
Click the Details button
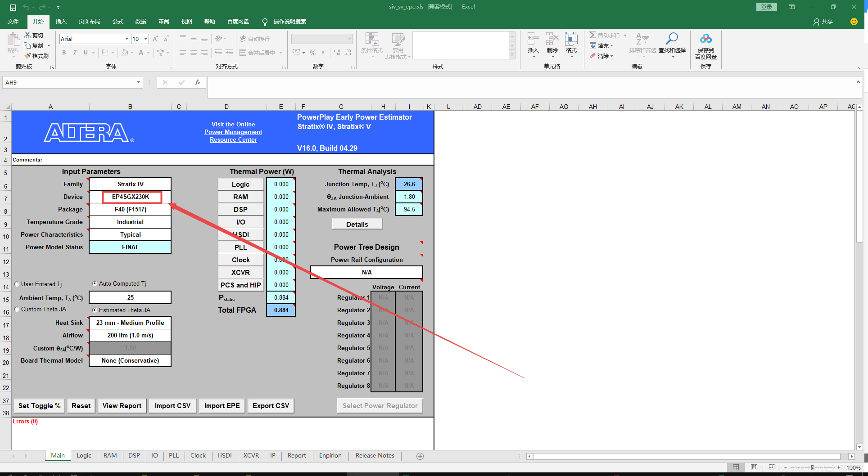pos(357,224)
